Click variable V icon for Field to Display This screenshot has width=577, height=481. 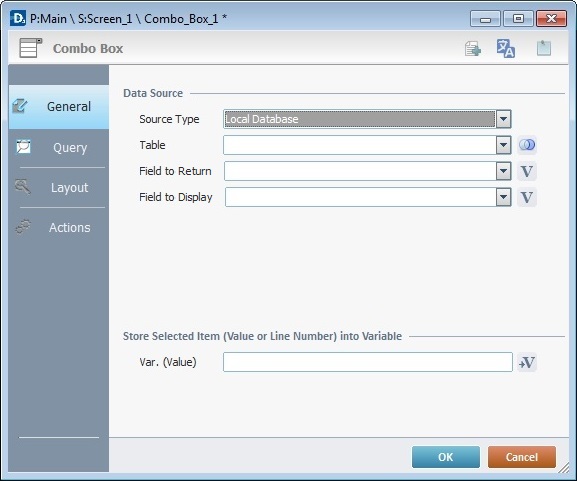[x=527, y=197]
